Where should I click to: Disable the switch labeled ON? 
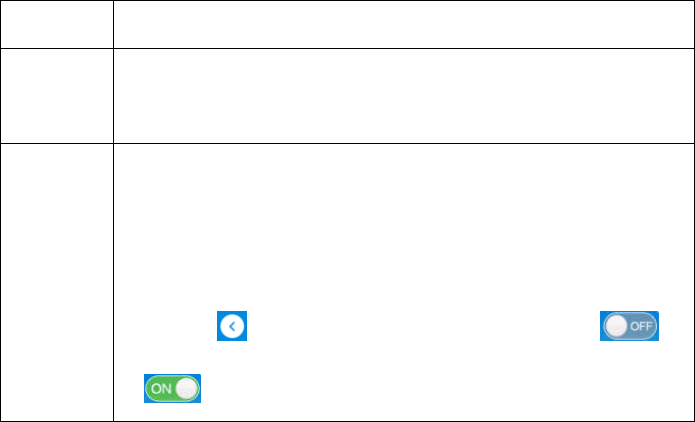click(172, 388)
